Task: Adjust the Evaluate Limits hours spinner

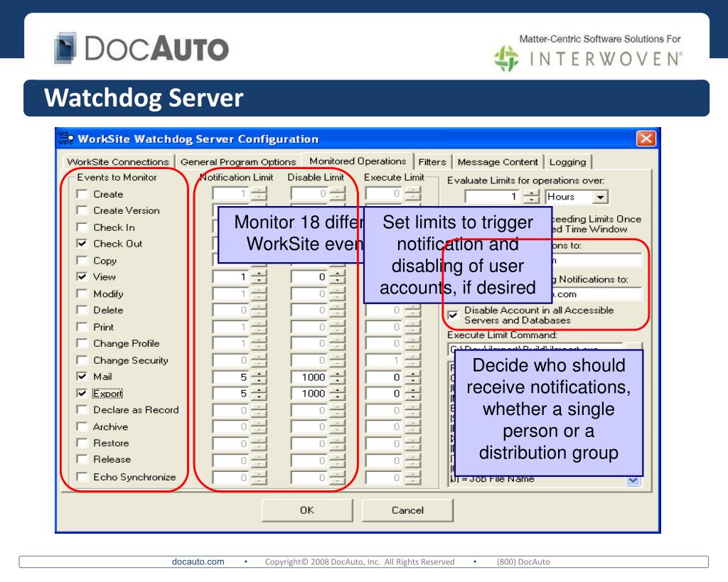Action: [x=531, y=197]
